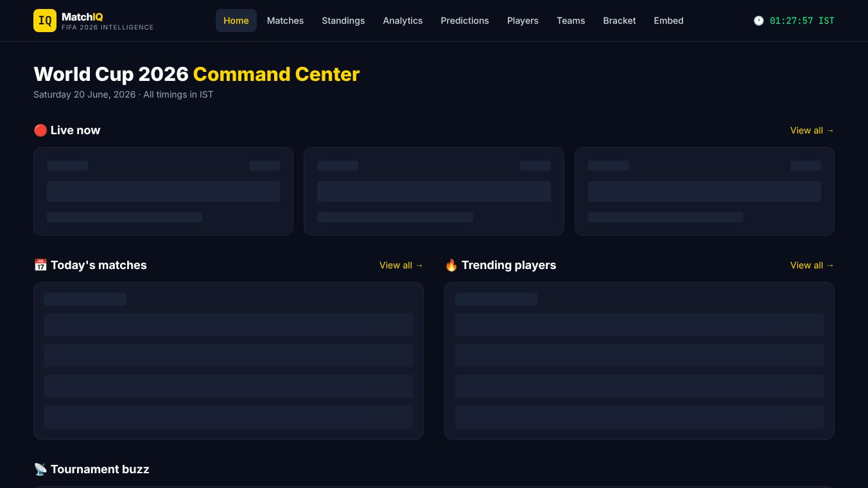Open the Home tab
Image resolution: width=868 pixels, height=488 pixels.
tap(236, 21)
